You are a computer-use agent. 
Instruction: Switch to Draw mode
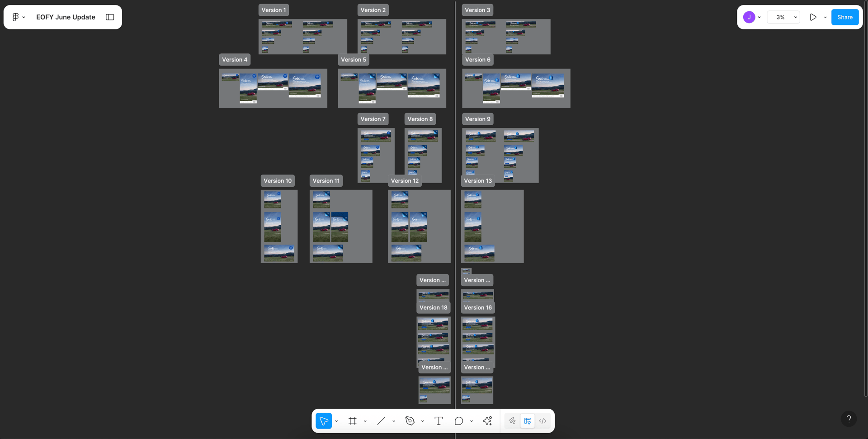[x=512, y=421]
